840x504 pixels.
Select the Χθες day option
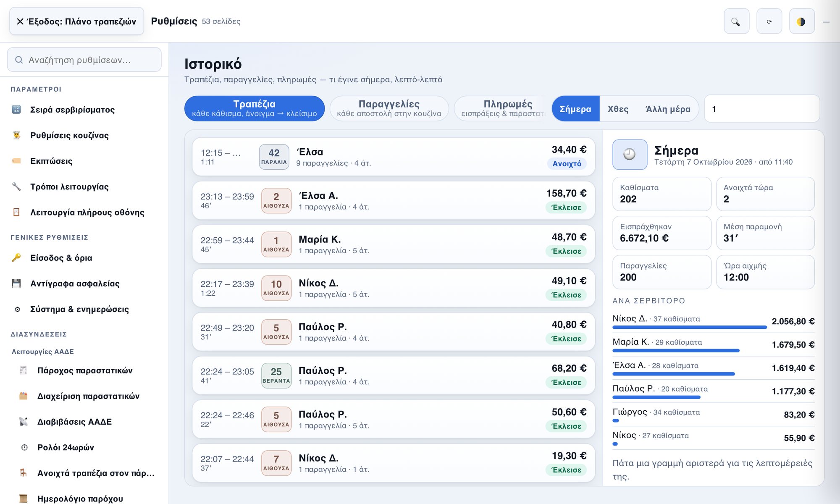point(618,109)
